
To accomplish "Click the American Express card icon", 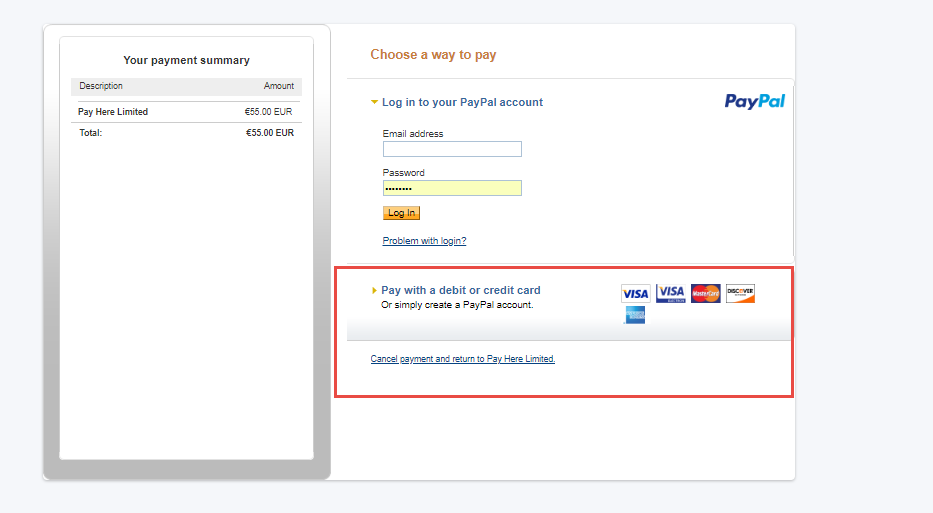I will 635,315.
